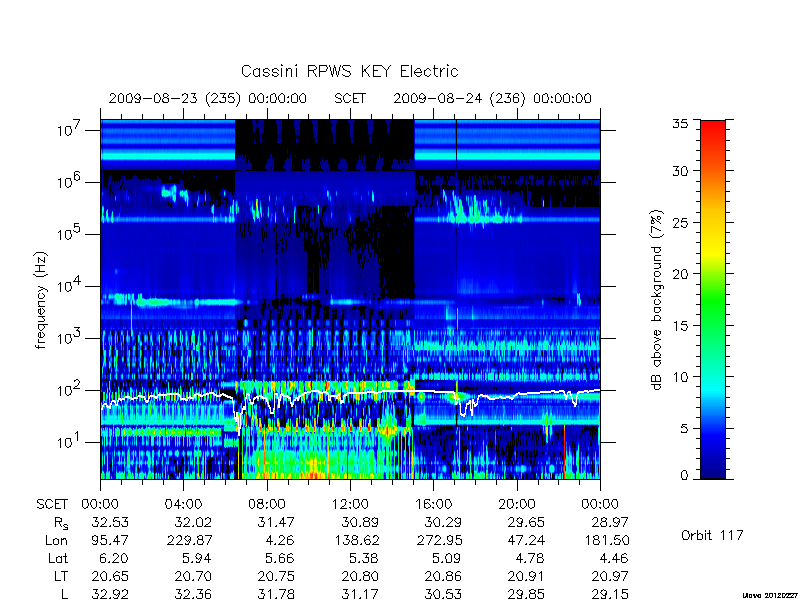Click the 20:00 time tick label
This screenshot has height=600, width=800.
coord(516,504)
